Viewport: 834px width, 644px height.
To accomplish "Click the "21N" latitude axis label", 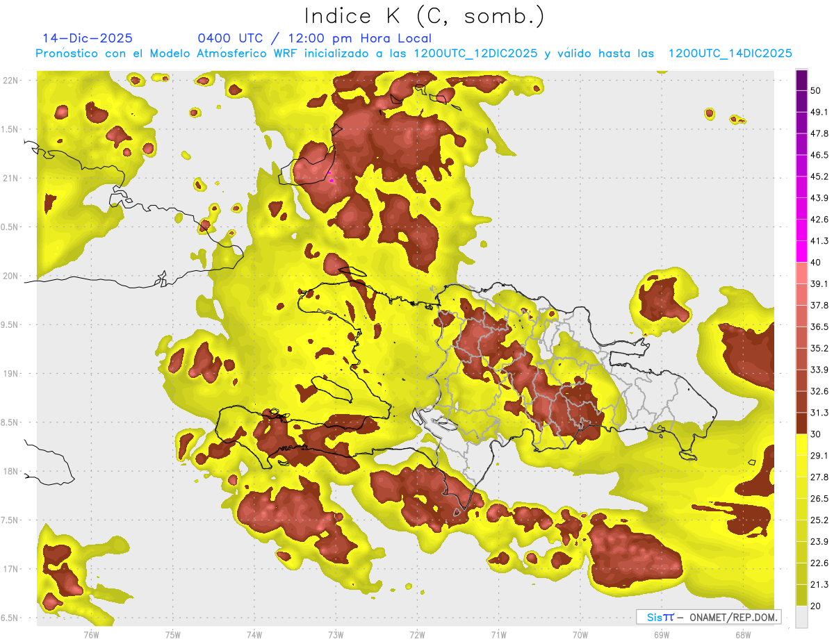I will 10,178.
